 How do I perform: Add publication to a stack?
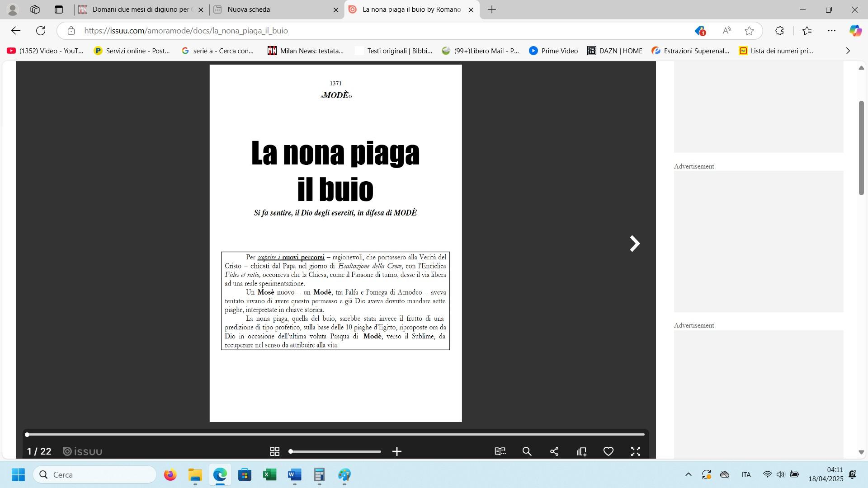(581, 451)
